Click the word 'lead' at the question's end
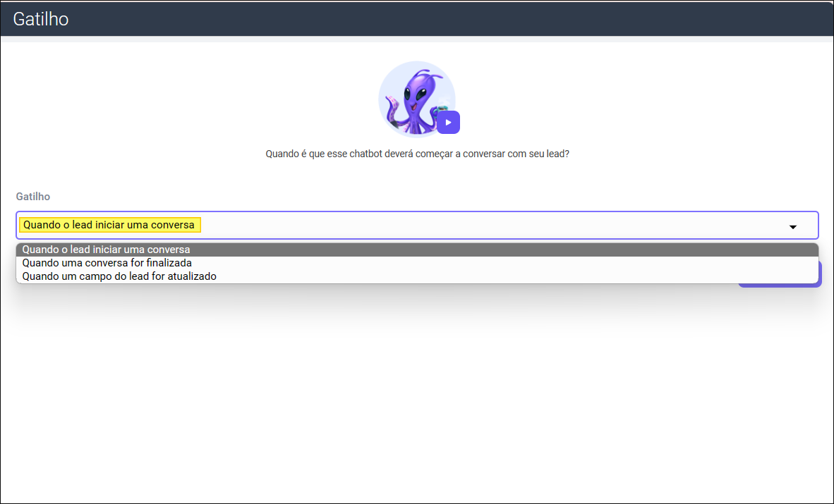Viewport: 834px width, 504px height. click(x=557, y=154)
